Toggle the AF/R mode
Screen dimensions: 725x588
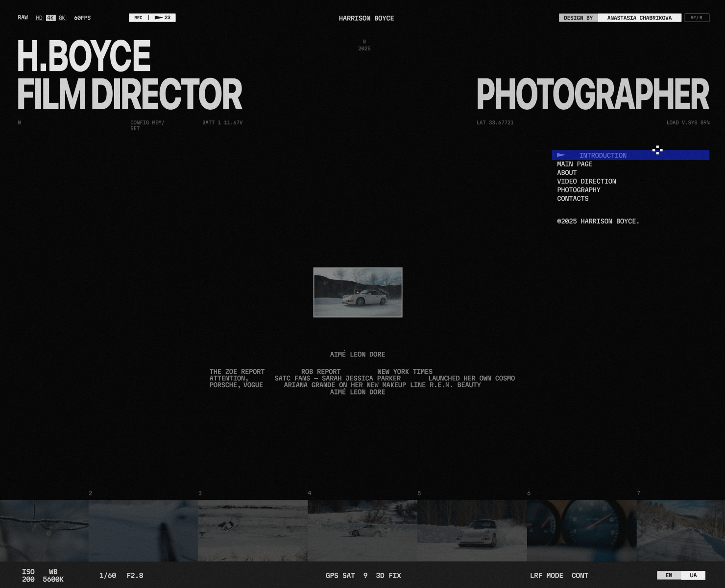click(x=697, y=18)
